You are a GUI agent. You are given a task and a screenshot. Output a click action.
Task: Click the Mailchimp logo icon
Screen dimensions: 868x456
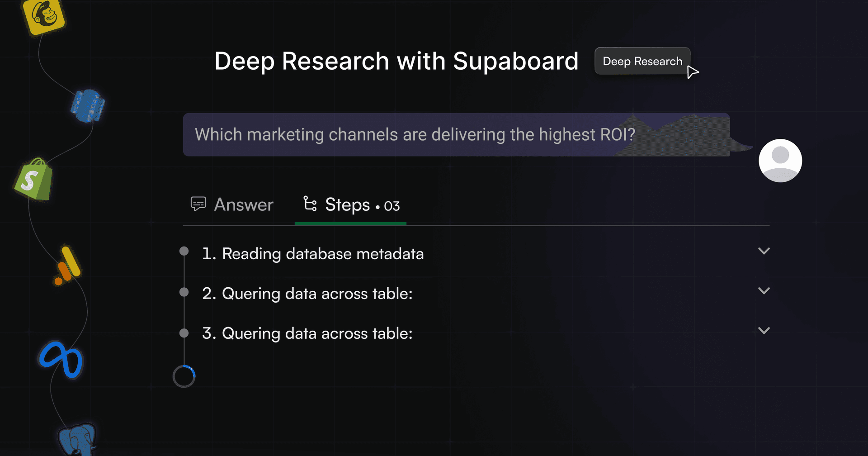point(44,16)
